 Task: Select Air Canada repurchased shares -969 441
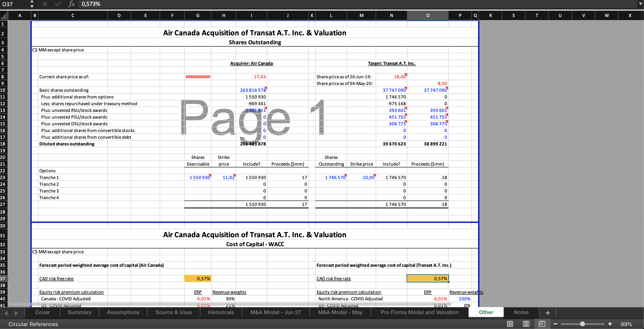pos(252,104)
